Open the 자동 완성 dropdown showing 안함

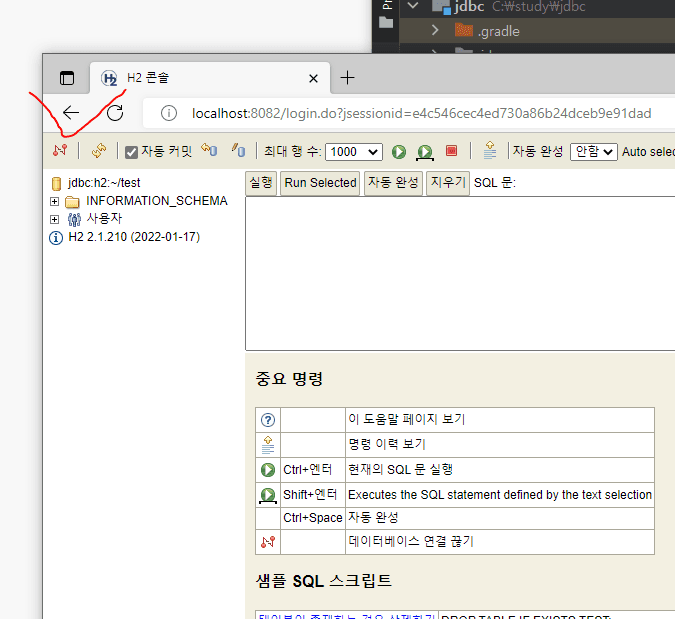pyautogui.click(x=593, y=152)
